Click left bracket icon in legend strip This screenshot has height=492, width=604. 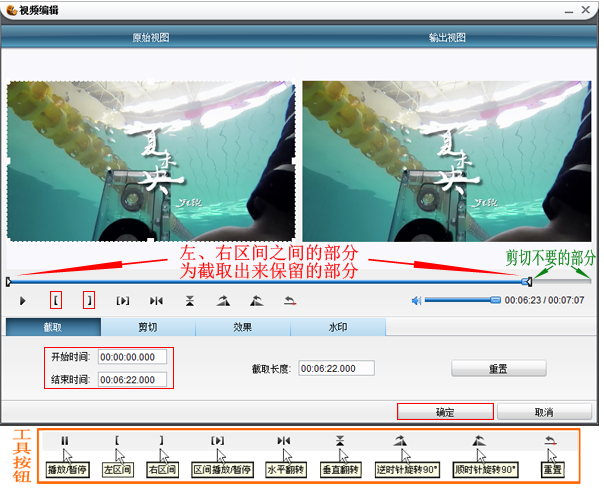117,440
